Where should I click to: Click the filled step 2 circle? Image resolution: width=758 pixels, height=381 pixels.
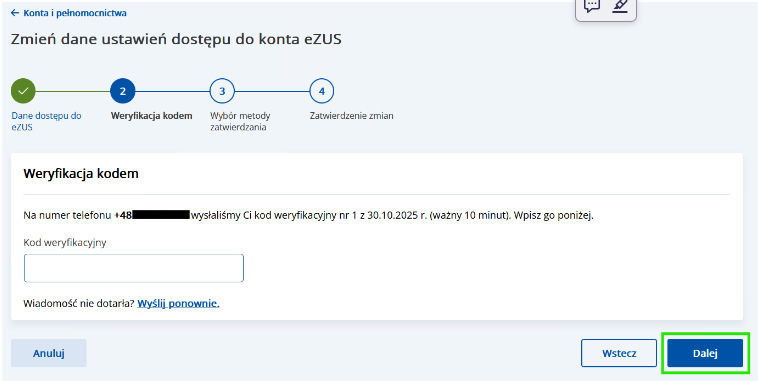122,91
